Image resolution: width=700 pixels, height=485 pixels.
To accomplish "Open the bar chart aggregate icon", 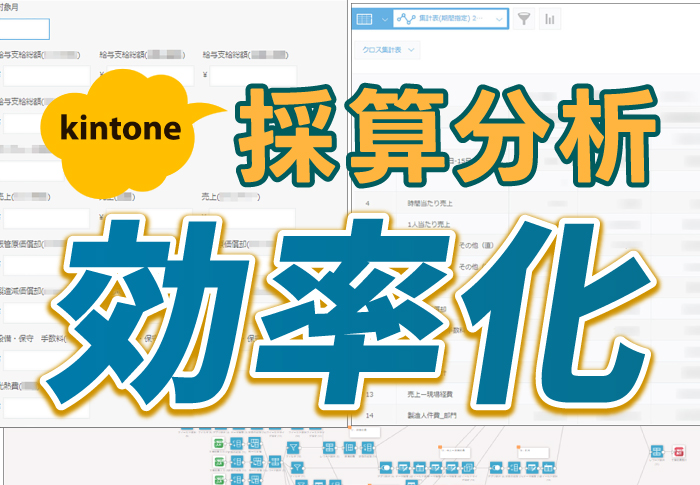I will click(550, 19).
